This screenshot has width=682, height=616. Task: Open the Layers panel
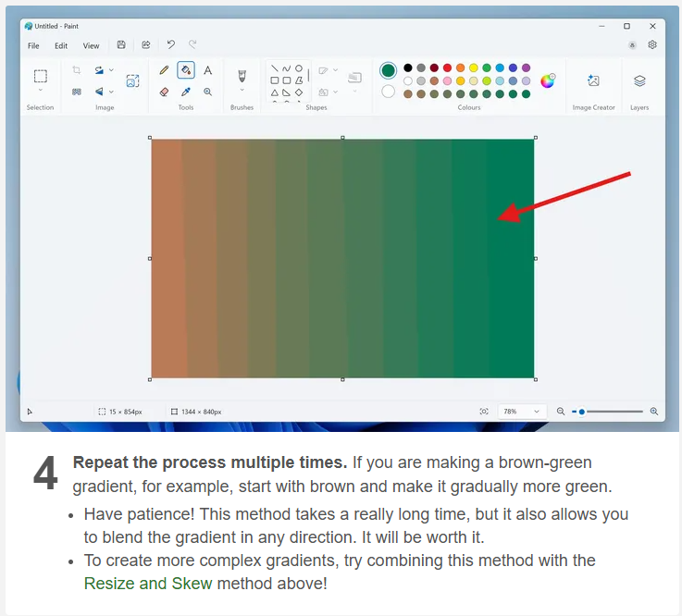pyautogui.click(x=639, y=80)
